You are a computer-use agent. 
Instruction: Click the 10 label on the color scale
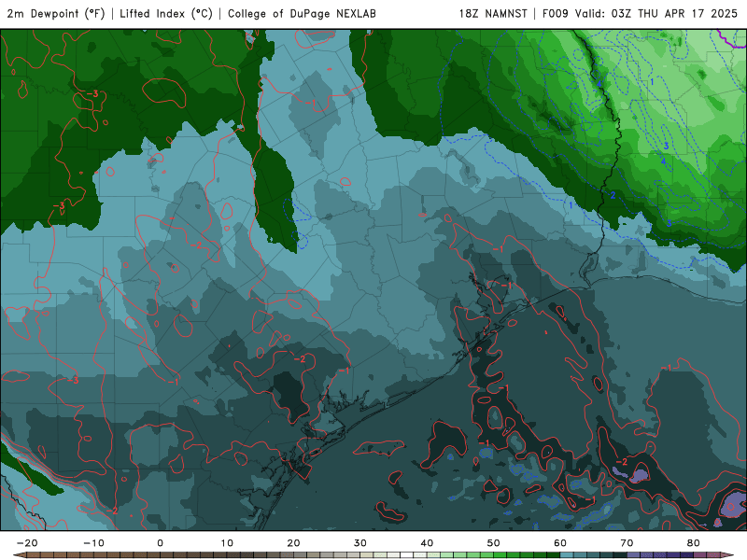coord(227,543)
